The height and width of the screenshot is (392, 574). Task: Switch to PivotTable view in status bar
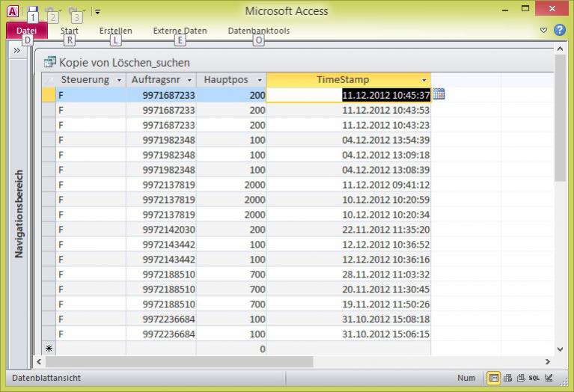pyautogui.click(x=507, y=378)
